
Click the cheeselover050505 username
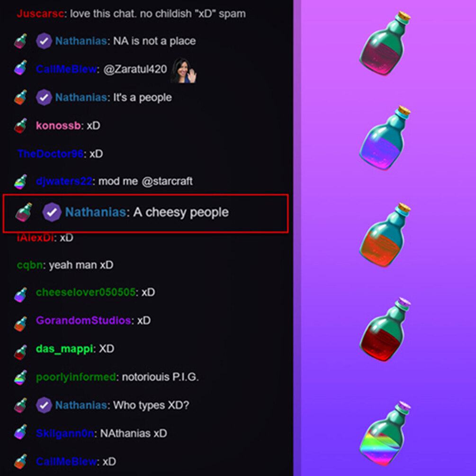(86, 292)
